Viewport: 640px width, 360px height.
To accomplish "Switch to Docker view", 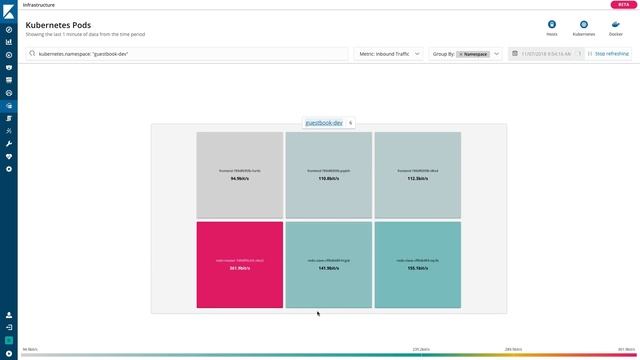I will [616, 28].
